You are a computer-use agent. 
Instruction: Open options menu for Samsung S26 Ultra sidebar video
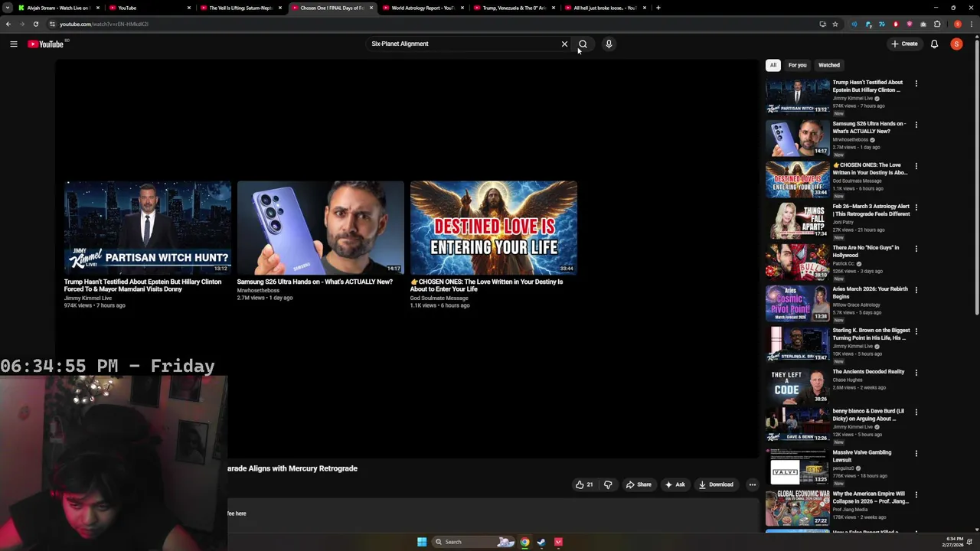pyautogui.click(x=916, y=125)
